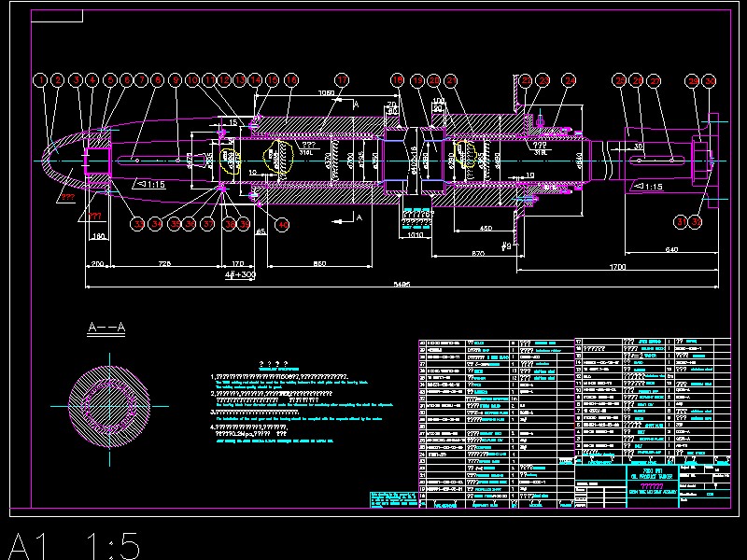Select part balloon number 2
Viewport: 747px width, 560px height.
(58, 80)
